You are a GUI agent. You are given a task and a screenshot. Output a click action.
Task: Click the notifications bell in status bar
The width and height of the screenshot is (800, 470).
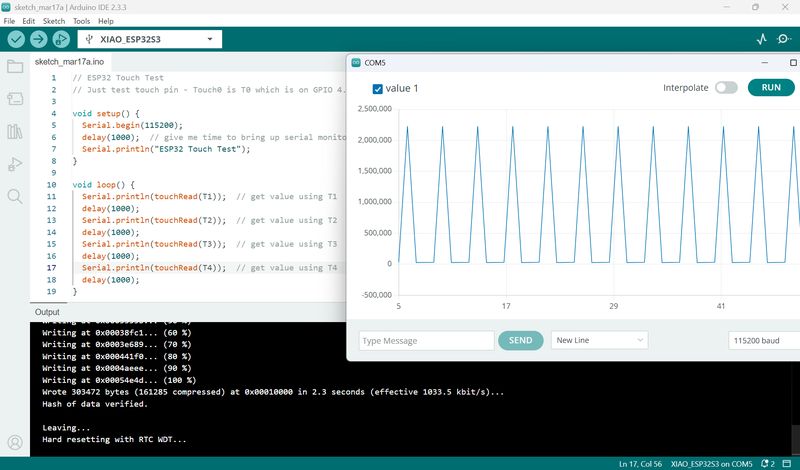[x=767, y=464]
